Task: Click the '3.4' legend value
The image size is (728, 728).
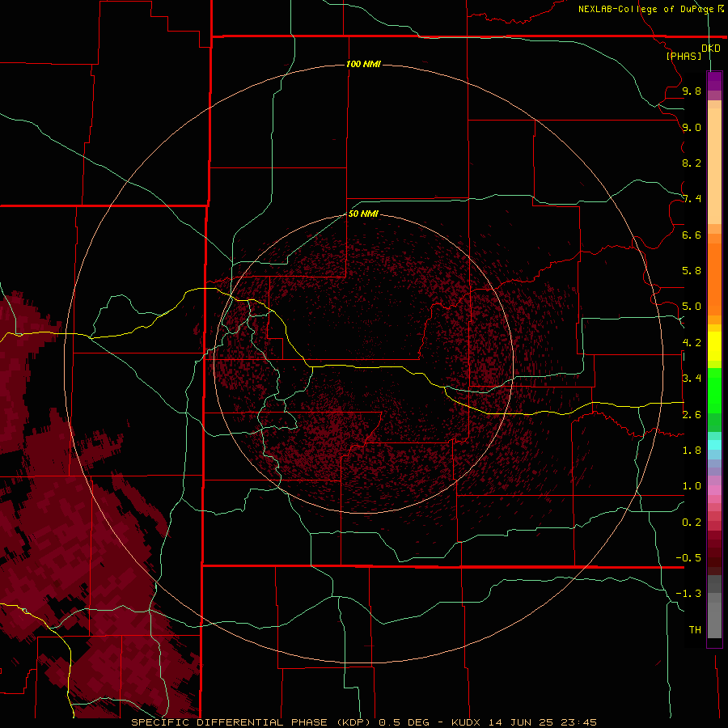Action: 692,378
